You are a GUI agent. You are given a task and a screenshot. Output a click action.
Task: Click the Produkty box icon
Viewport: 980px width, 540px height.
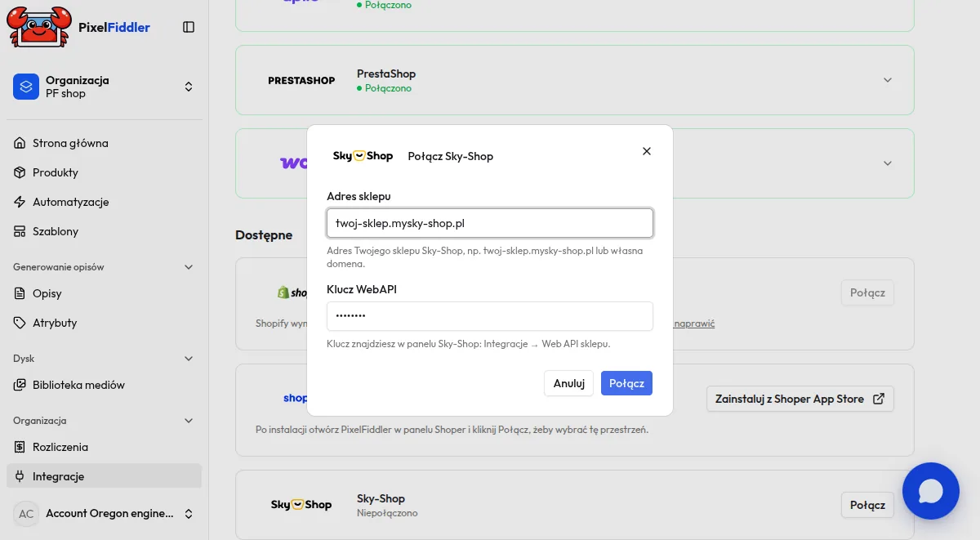pyautogui.click(x=20, y=172)
